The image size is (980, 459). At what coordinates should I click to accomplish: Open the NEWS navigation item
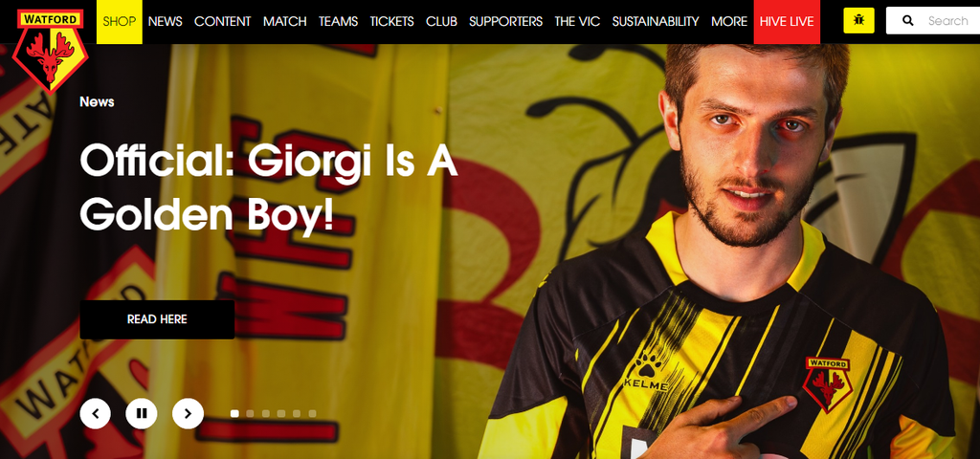tap(165, 22)
